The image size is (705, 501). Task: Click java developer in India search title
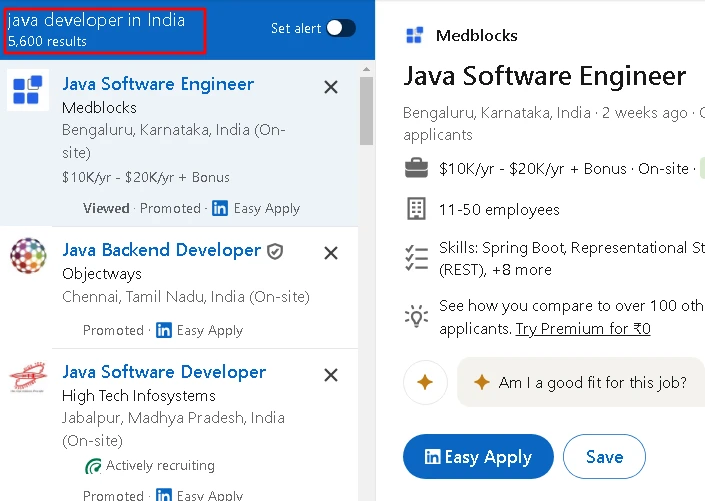(x=96, y=20)
